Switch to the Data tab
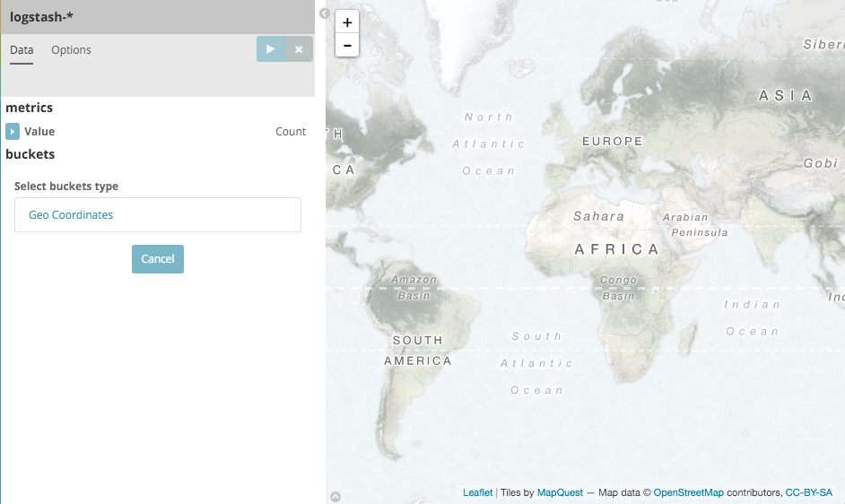 [22, 50]
